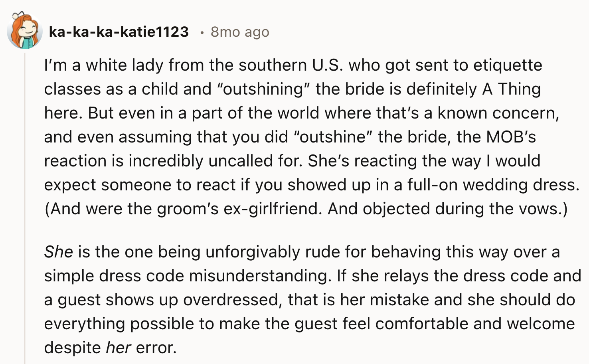Viewport: 589px width, 364px height.
Task: Collapse the comment thread using the vertical line
Action: pos(25,208)
